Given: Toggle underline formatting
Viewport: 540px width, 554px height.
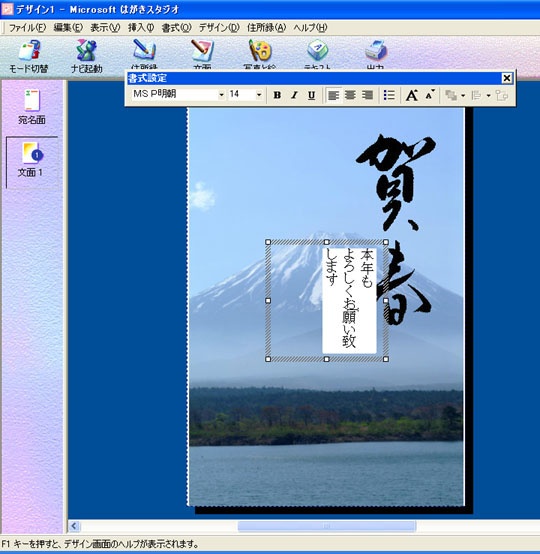Looking at the screenshot, I should (x=311, y=95).
